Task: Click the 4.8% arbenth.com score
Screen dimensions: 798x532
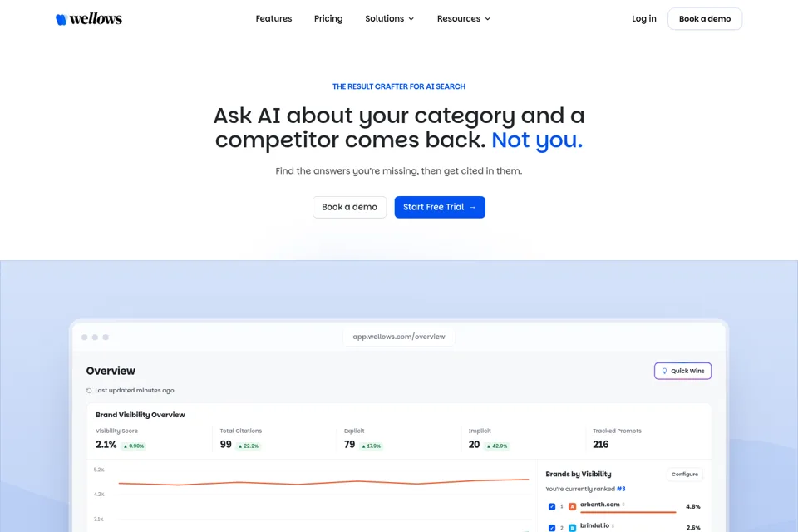Action: click(x=692, y=506)
